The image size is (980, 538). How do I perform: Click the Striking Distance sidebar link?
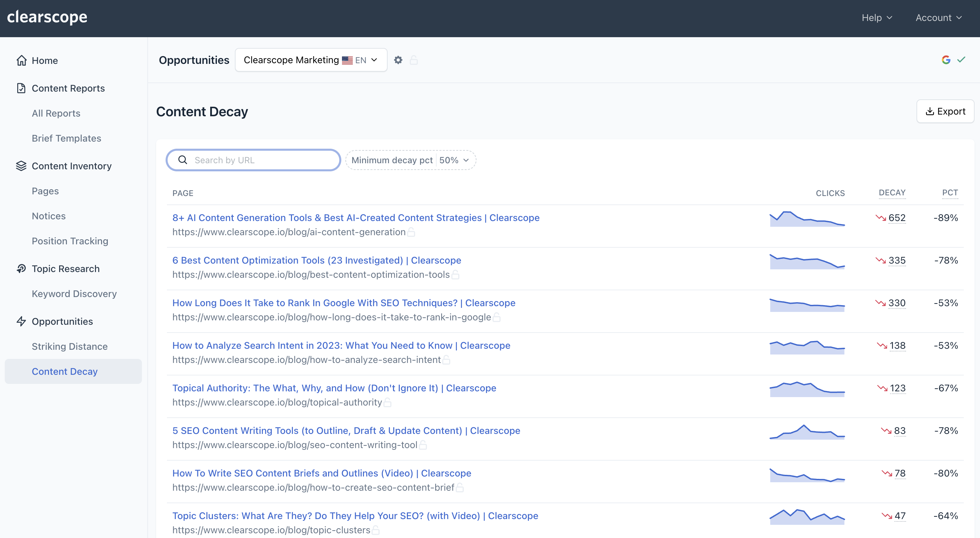point(70,346)
